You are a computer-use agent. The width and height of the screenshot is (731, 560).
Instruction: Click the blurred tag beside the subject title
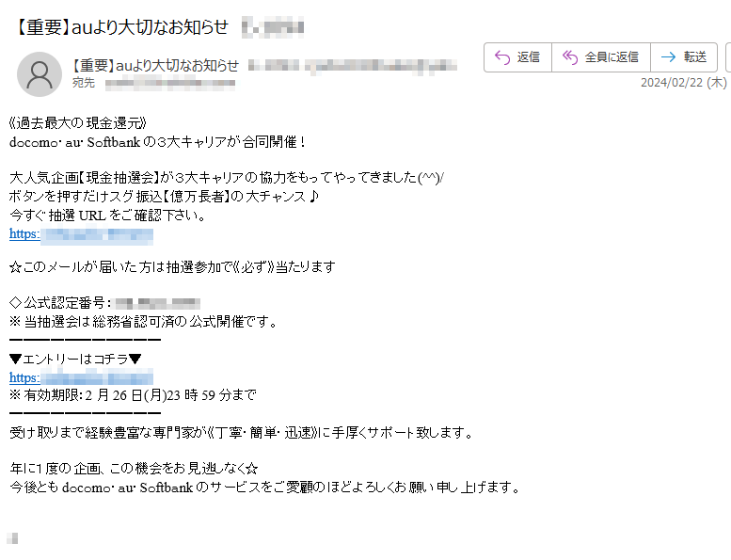click(x=273, y=27)
